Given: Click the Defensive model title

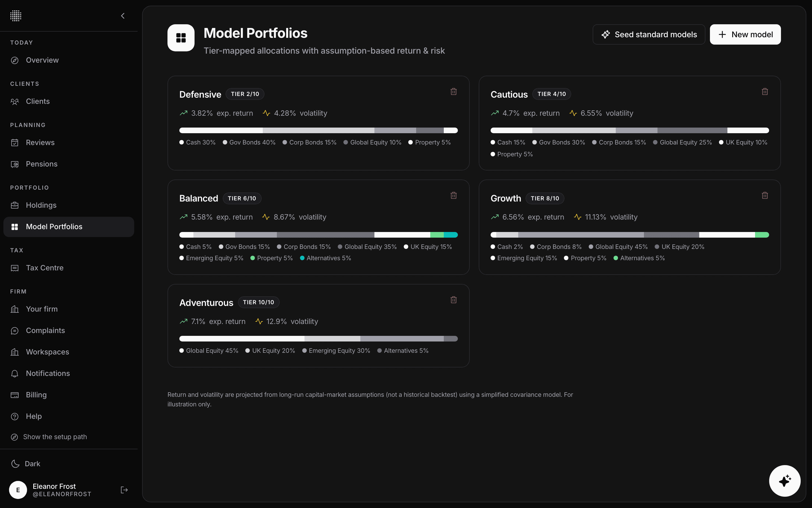Looking at the screenshot, I should tap(200, 95).
